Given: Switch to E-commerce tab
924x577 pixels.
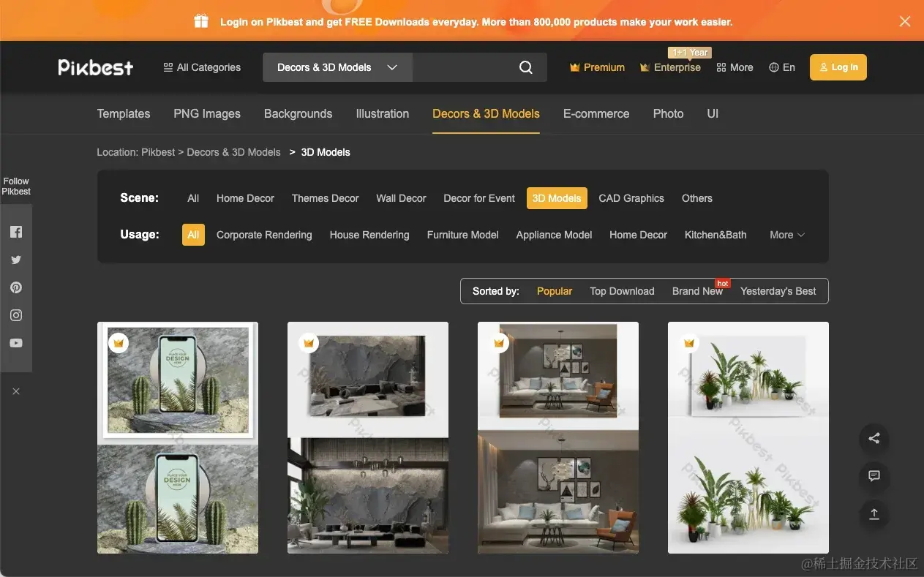Looking at the screenshot, I should coord(596,113).
